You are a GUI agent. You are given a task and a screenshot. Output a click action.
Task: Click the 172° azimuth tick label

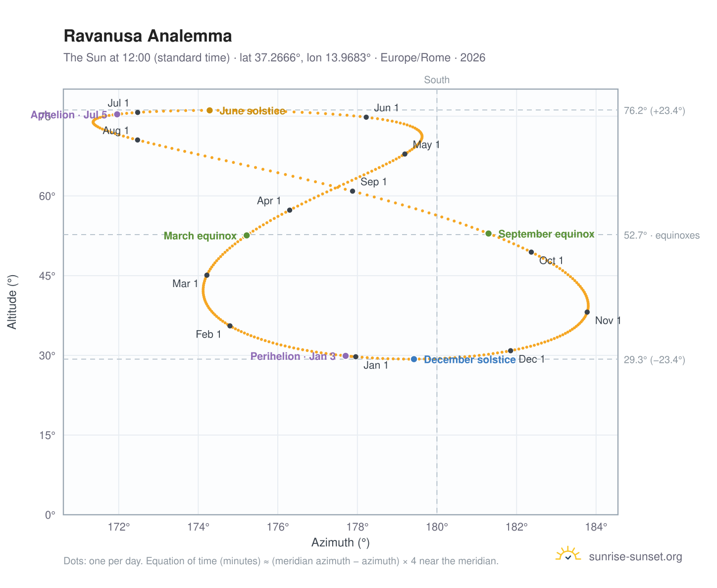(x=119, y=527)
